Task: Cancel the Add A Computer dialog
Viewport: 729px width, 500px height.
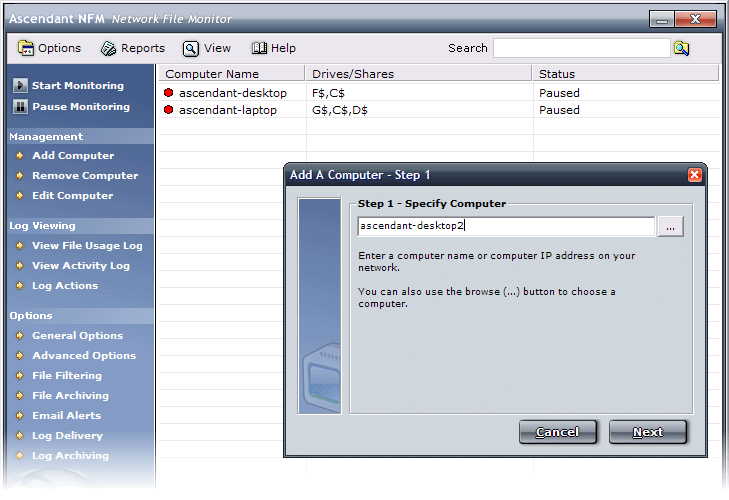Action: point(557,432)
